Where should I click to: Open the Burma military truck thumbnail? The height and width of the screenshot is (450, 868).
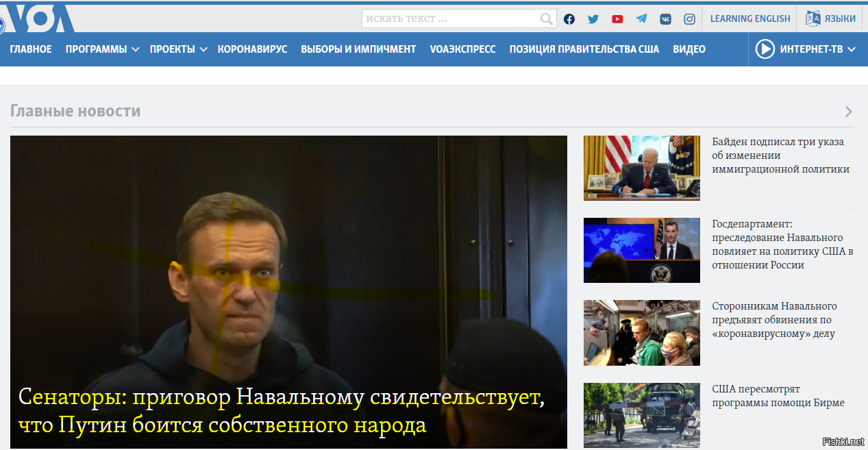pos(642,415)
